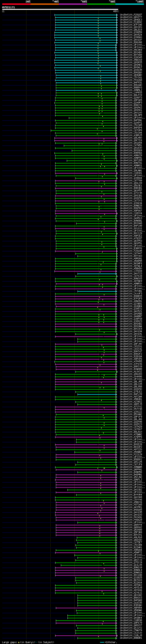Select the UniRef100_C3YDX8 label
Screen dimensions: 146x644
click(x=131, y=271)
